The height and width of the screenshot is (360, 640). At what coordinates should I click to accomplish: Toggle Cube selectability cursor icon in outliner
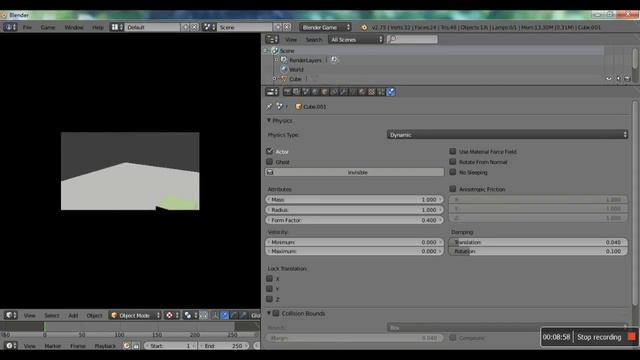coord(618,78)
